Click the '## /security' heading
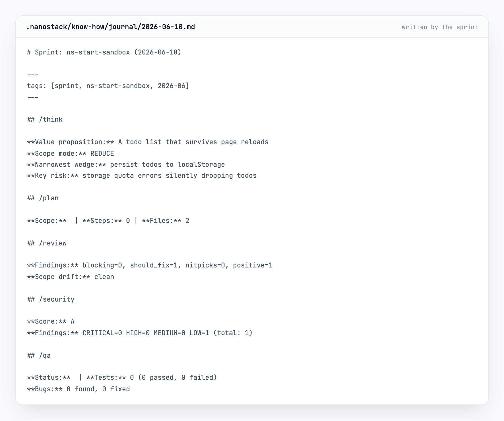Viewport: 504px width, 421px height. pyautogui.click(x=51, y=299)
